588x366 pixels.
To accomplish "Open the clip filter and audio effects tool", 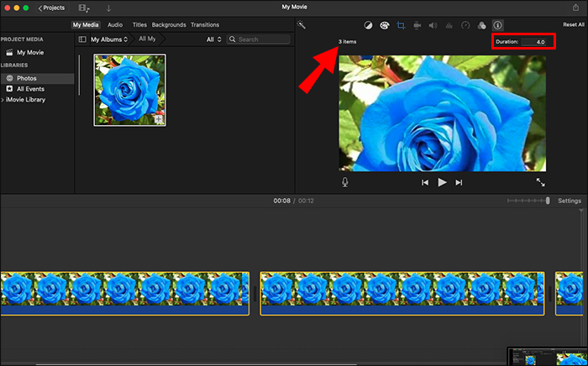I will (481, 25).
